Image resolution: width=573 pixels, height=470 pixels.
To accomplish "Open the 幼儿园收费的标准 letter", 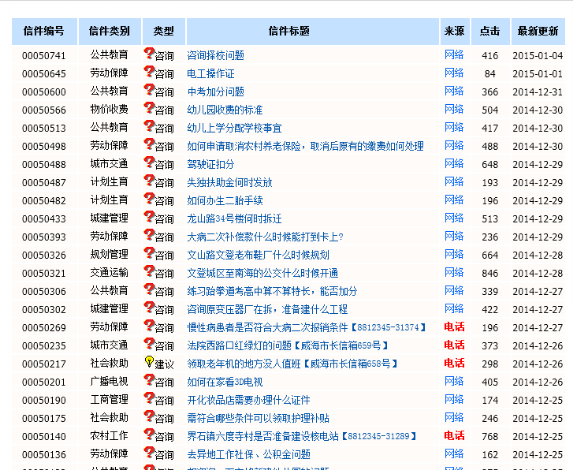I will click(225, 110).
